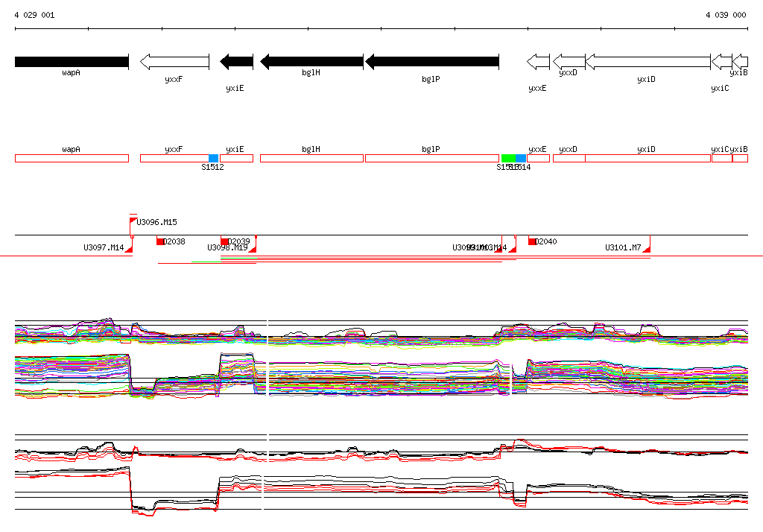Select the red yxiC annotation rectangle
Image resolution: width=763 pixels, height=532 pixels.
pos(721,158)
